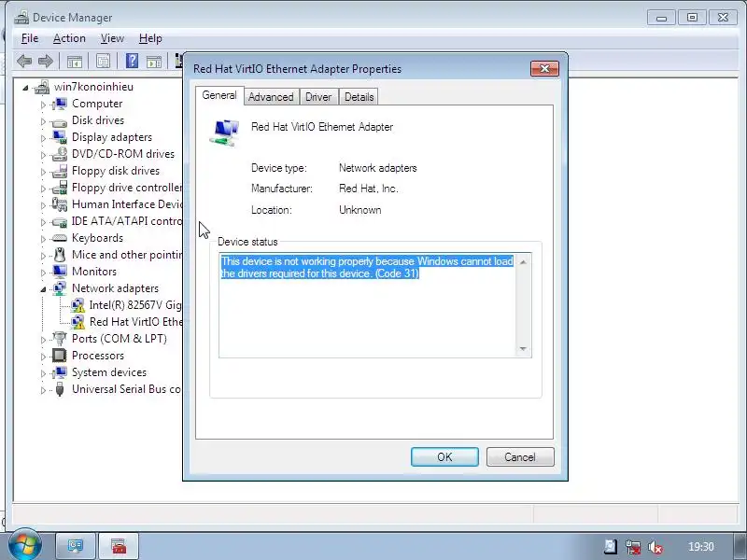The image size is (747, 560).
Task: Expand the Display adapters node
Action: click(43, 138)
